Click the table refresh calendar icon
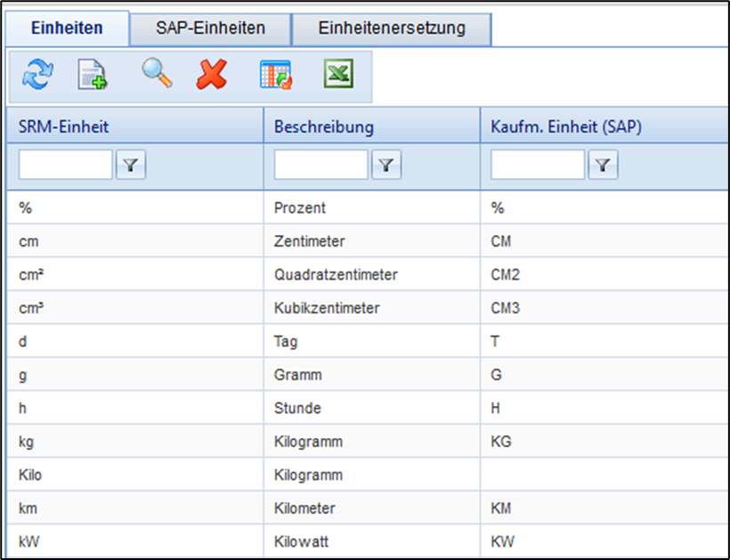The image size is (730, 560). click(275, 76)
